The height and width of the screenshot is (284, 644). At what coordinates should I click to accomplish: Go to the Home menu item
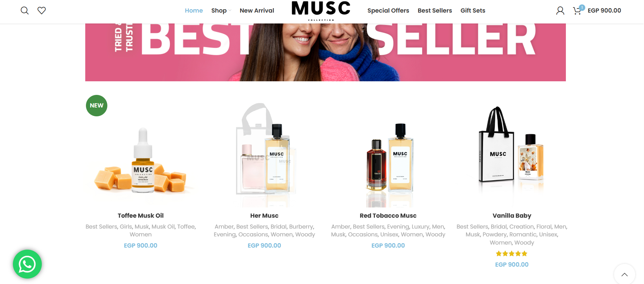coord(194,11)
